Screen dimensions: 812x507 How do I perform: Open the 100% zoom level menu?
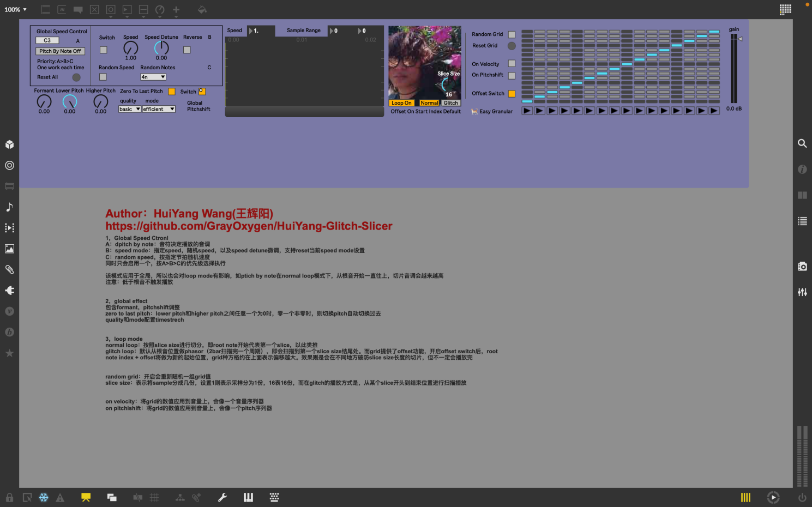pyautogui.click(x=15, y=10)
